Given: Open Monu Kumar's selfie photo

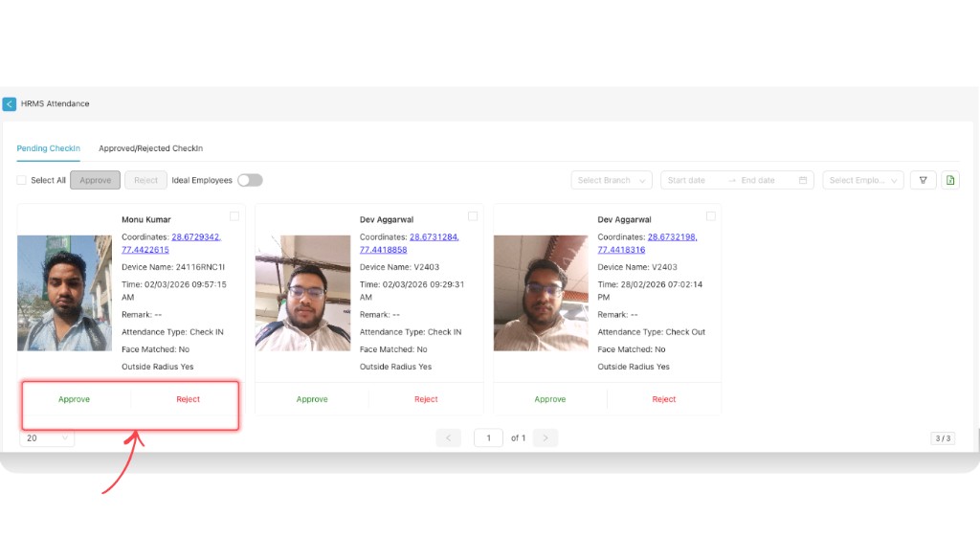Looking at the screenshot, I should [64, 293].
